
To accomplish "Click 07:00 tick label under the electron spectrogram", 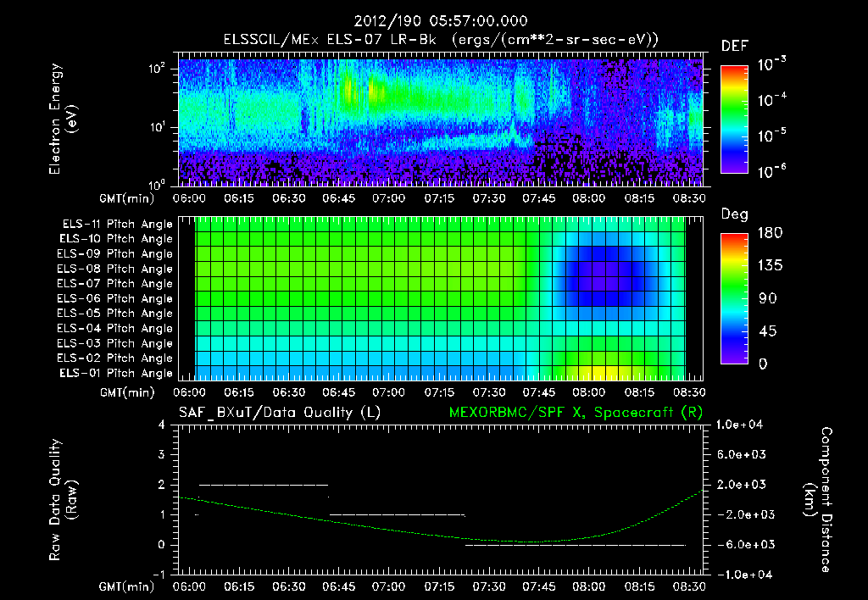I will [388, 198].
